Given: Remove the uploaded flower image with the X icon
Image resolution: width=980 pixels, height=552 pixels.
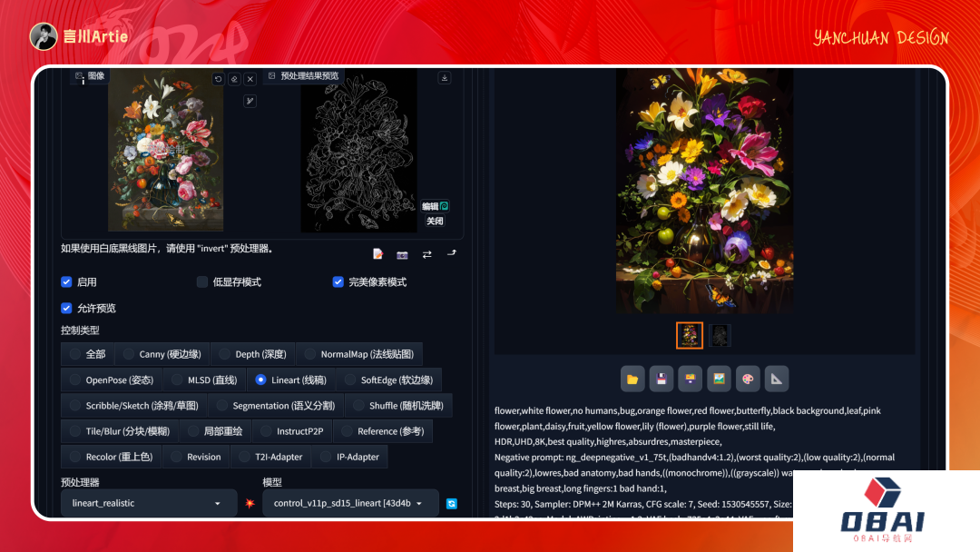Looking at the screenshot, I should click(x=250, y=79).
